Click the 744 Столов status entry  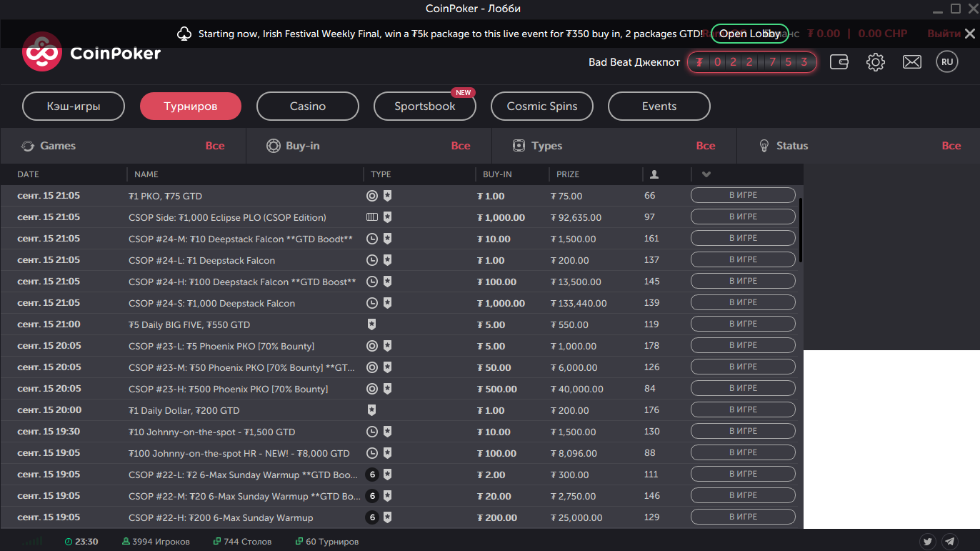pyautogui.click(x=243, y=542)
